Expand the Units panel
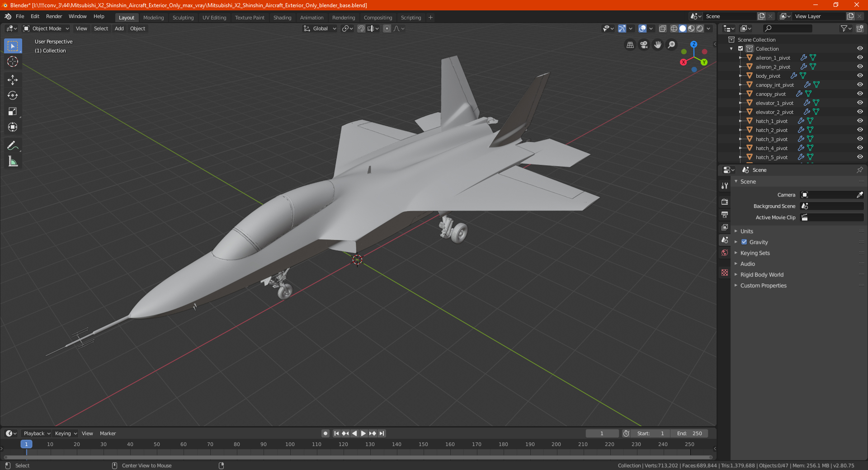The image size is (868, 470). (x=746, y=231)
